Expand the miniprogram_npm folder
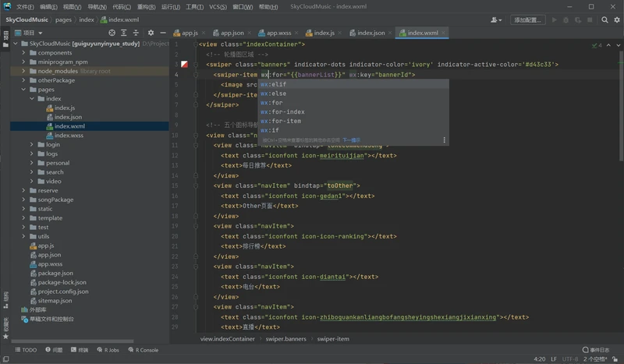The width and height of the screenshot is (624, 364). pos(23,62)
